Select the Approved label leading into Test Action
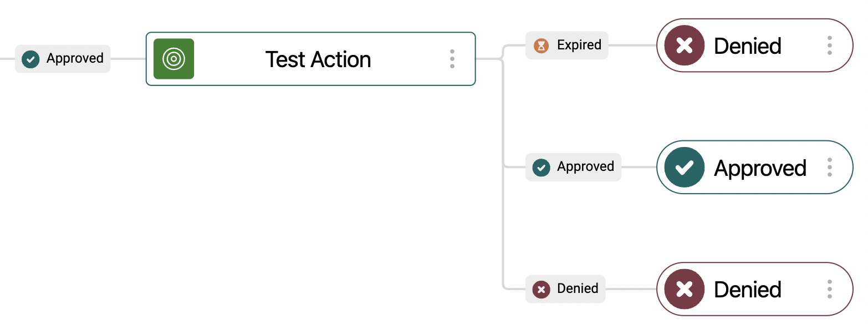Image resolution: width=868 pixels, height=334 pixels. [x=75, y=58]
